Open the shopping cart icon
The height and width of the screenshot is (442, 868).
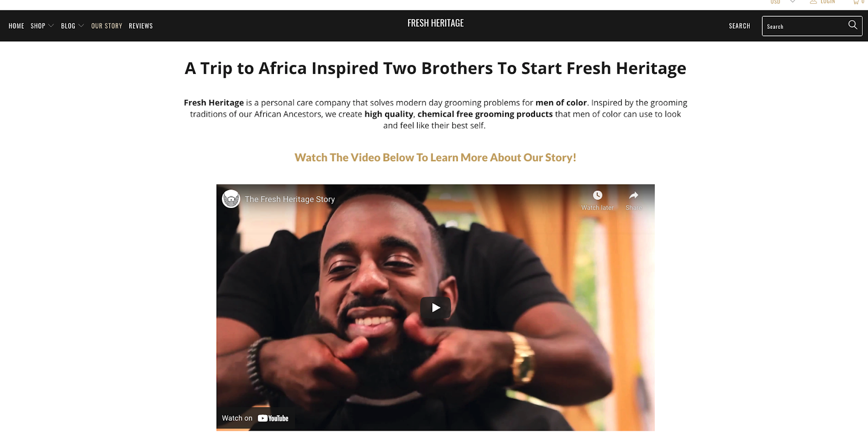856,2
